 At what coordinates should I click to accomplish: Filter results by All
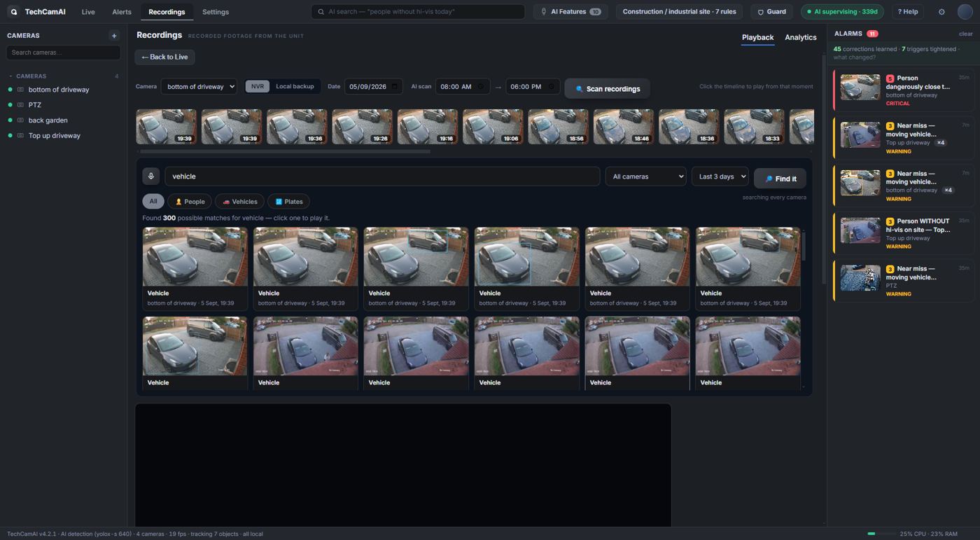[153, 202]
